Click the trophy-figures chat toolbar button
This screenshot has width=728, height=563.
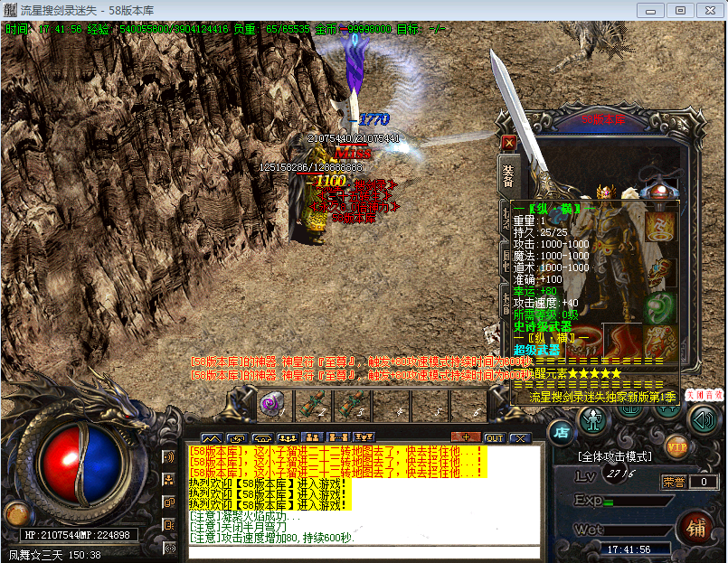click(364, 437)
